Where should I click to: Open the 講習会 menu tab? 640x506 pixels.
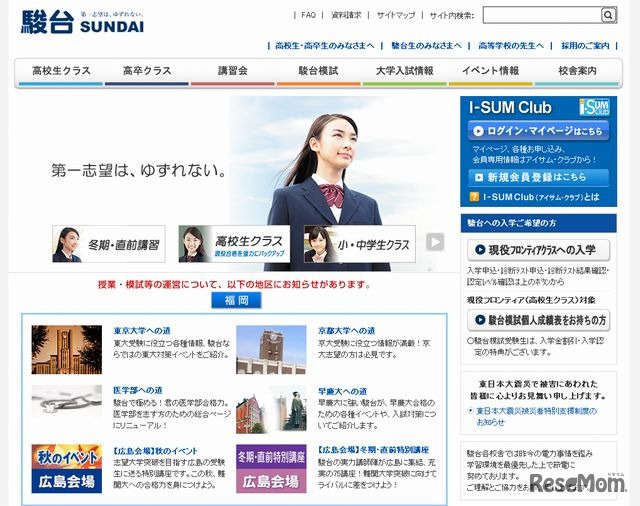click(x=233, y=72)
